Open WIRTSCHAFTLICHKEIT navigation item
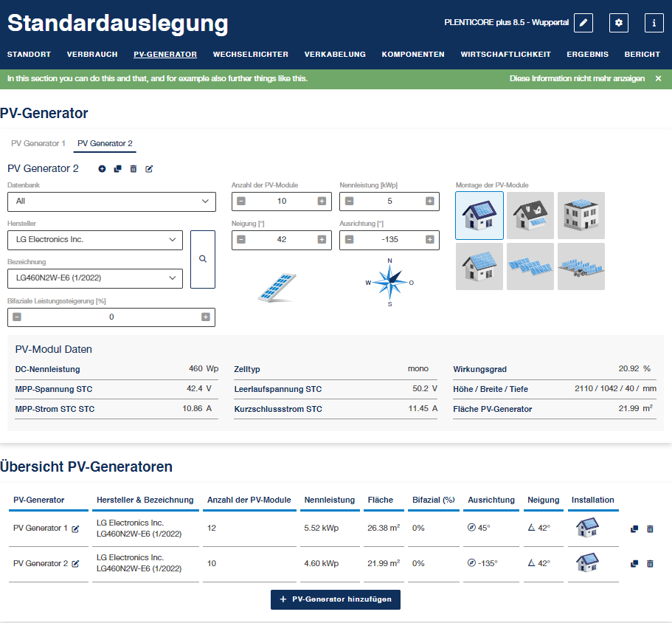672x623 pixels. 505,55
